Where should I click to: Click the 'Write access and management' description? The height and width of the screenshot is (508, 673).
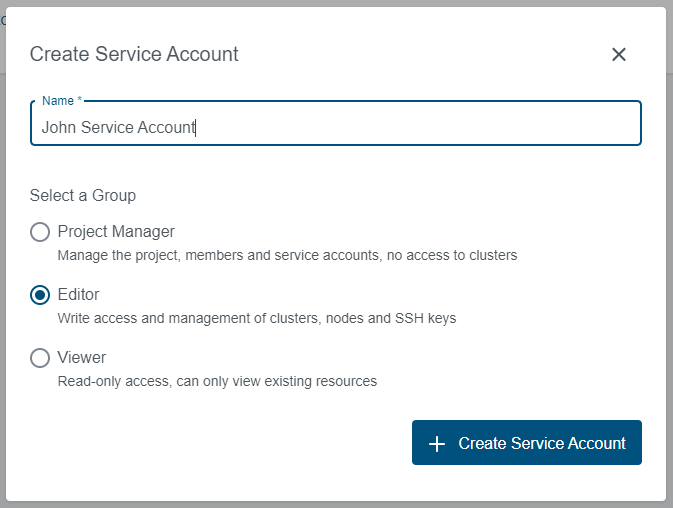pos(256,318)
